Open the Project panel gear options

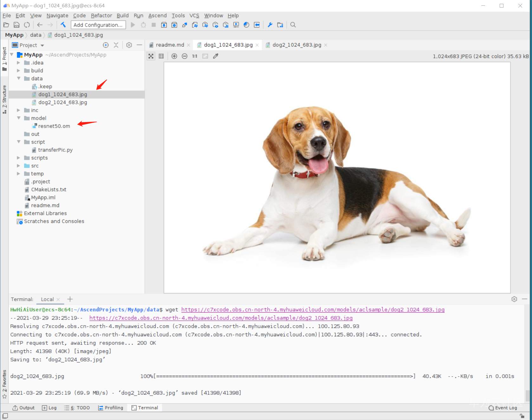(x=129, y=45)
